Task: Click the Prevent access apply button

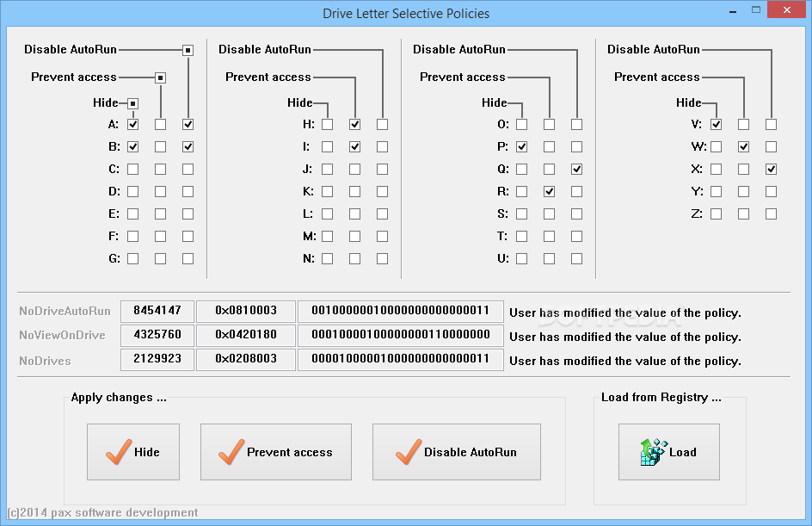Action: pos(276,452)
